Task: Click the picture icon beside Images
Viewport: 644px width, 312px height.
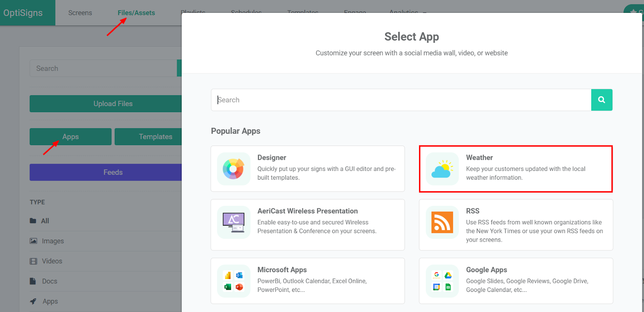Action: (x=33, y=241)
